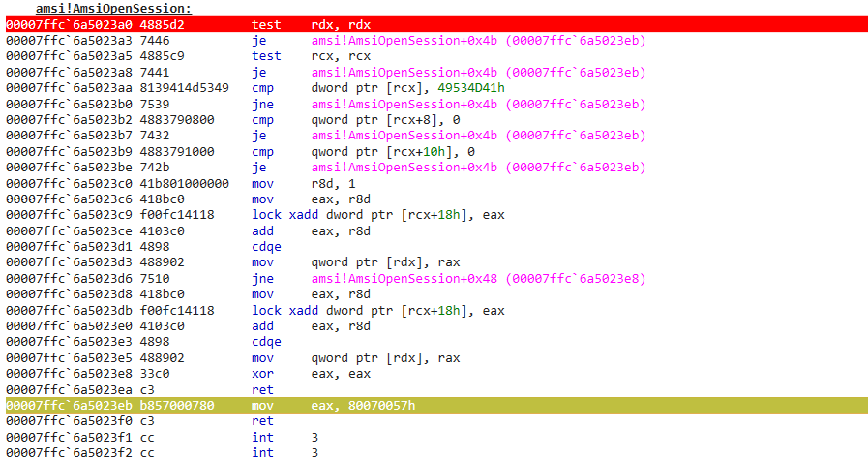The image size is (868, 460).
Task: Select the cdqe instruction at address 6a5023d1
Action: 144,247
